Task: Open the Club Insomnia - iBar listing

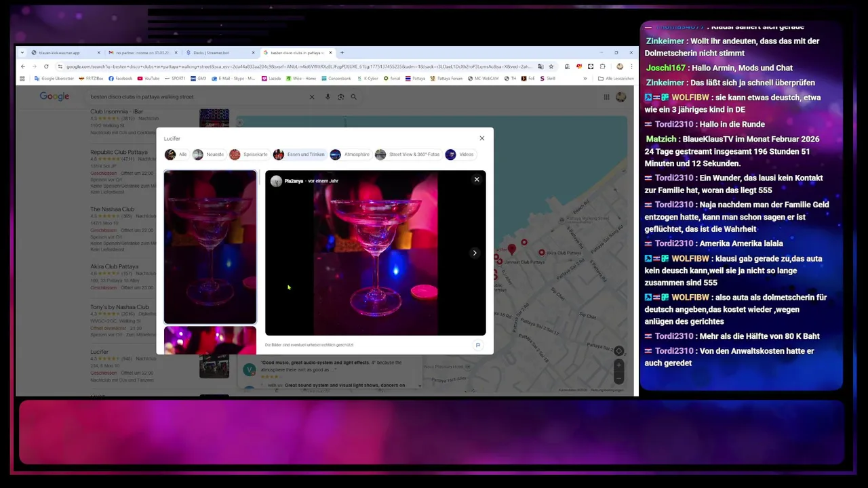Action: (117, 111)
